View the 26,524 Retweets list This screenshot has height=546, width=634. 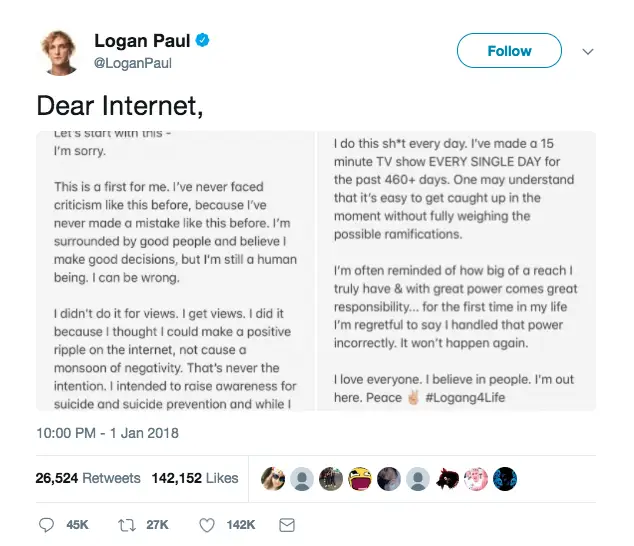88,478
